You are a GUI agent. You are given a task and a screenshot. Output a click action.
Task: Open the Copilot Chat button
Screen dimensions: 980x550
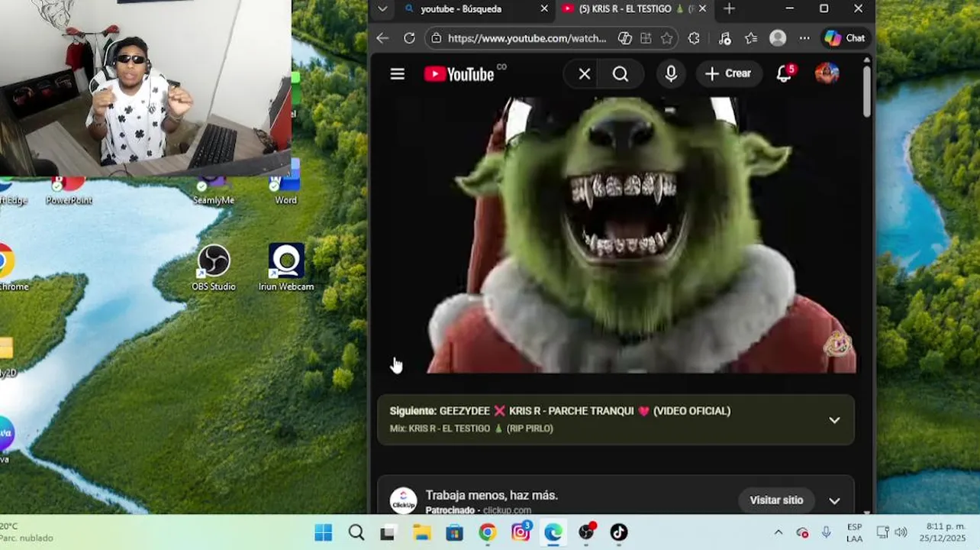pyautogui.click(x=846, y=38)
